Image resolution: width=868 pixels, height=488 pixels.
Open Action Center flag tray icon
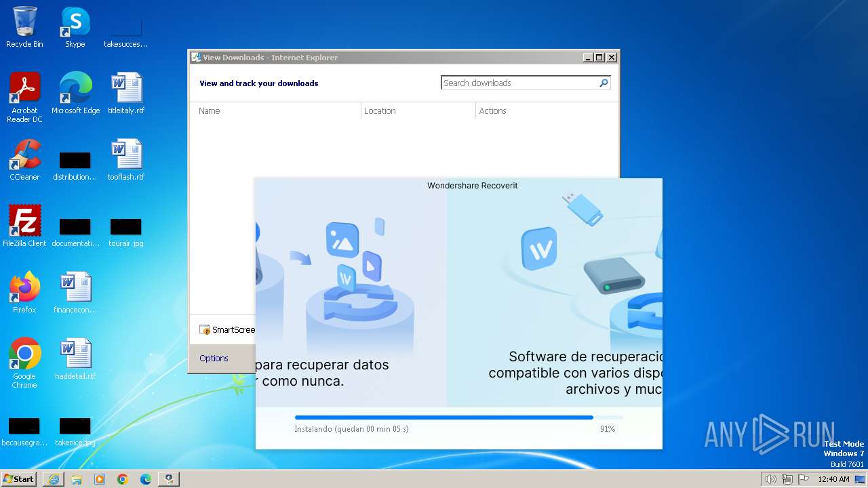pos(803,479)
